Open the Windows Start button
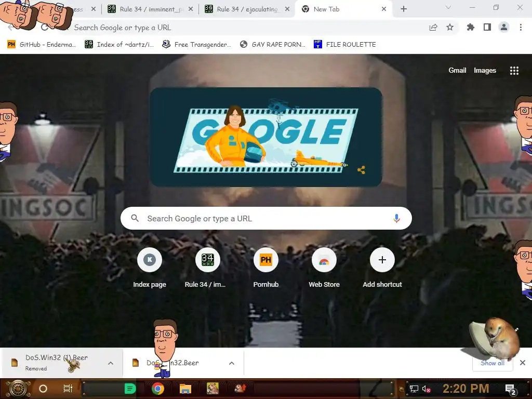 18,389
